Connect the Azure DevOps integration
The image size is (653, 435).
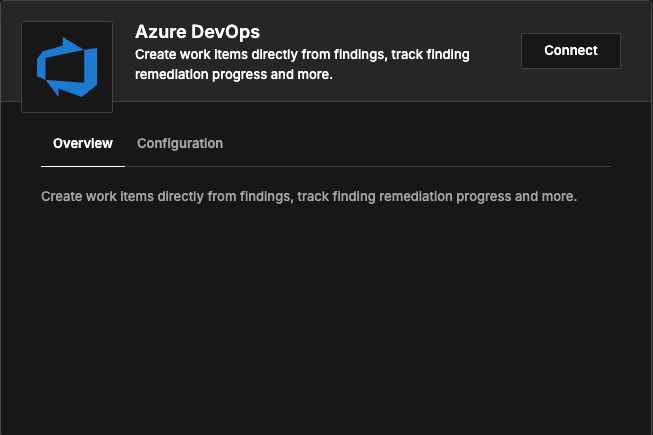[571, 51]
